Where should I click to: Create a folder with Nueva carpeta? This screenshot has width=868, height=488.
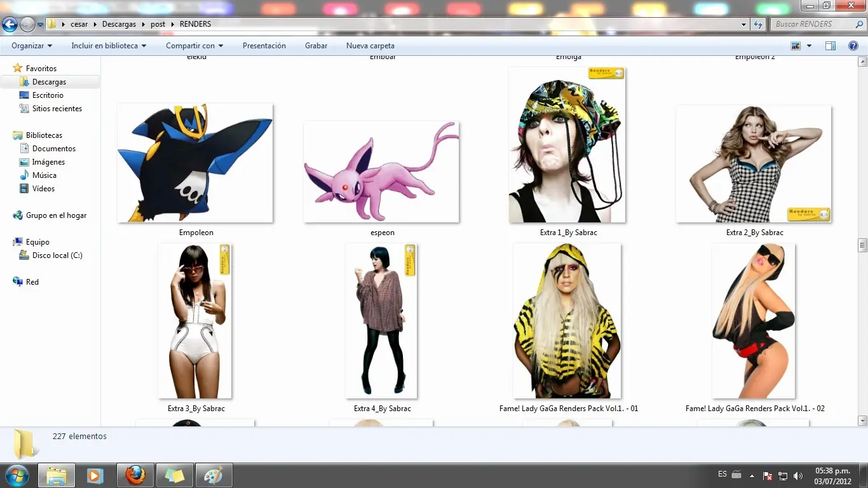click(370, 46)
